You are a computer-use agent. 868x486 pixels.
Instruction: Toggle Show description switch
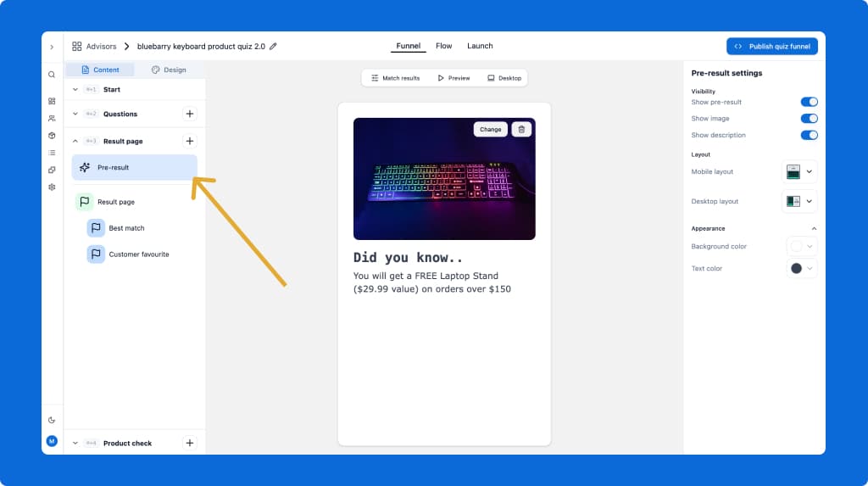[809, 135]
